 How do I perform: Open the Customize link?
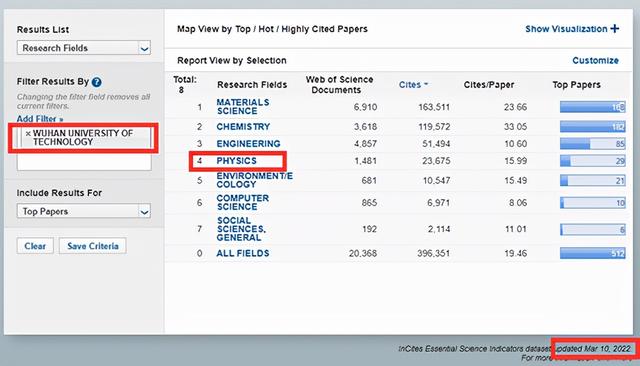point(595,60)
